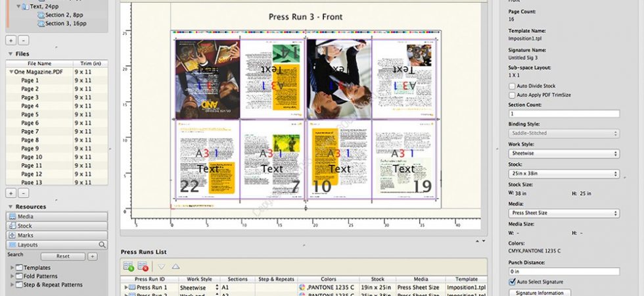This screenshot has height=296, width=644.
Task: Move press run down with arrow
Action: (x=162, y=267)
